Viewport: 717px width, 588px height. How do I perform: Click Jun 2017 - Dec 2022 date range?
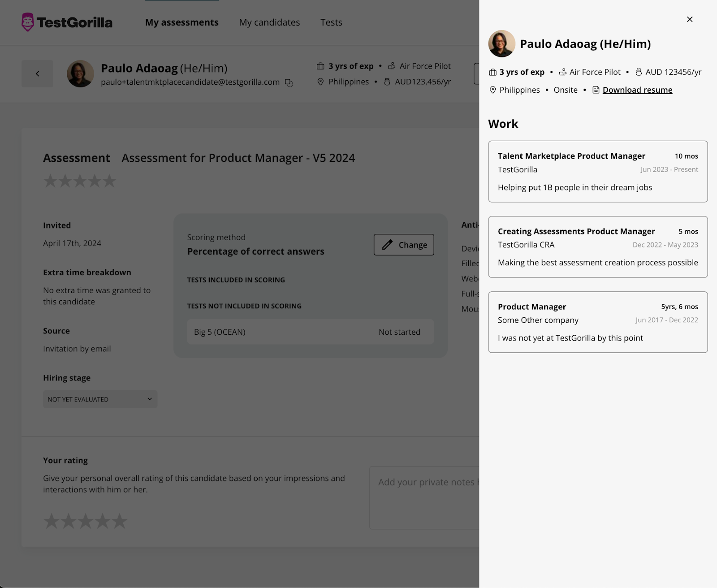(x=666, y=320)
